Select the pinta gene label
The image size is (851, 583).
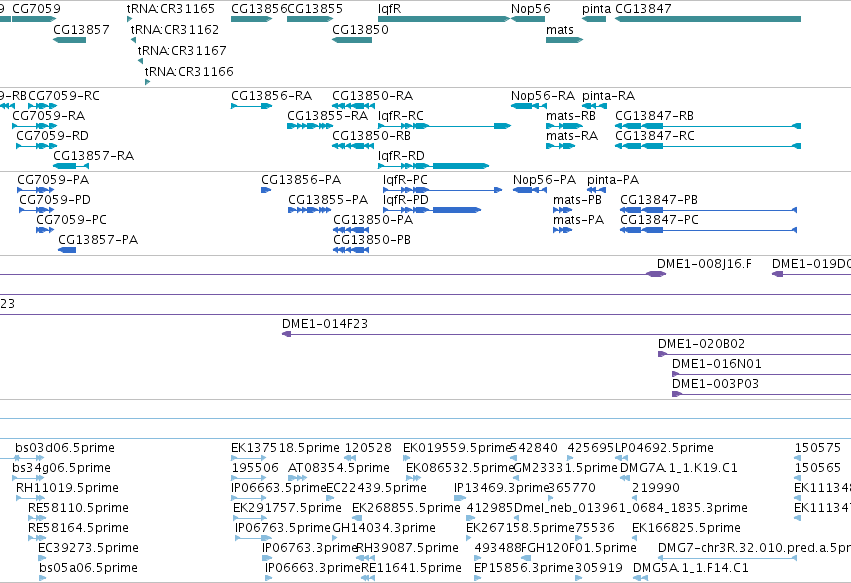click(596, 9)
